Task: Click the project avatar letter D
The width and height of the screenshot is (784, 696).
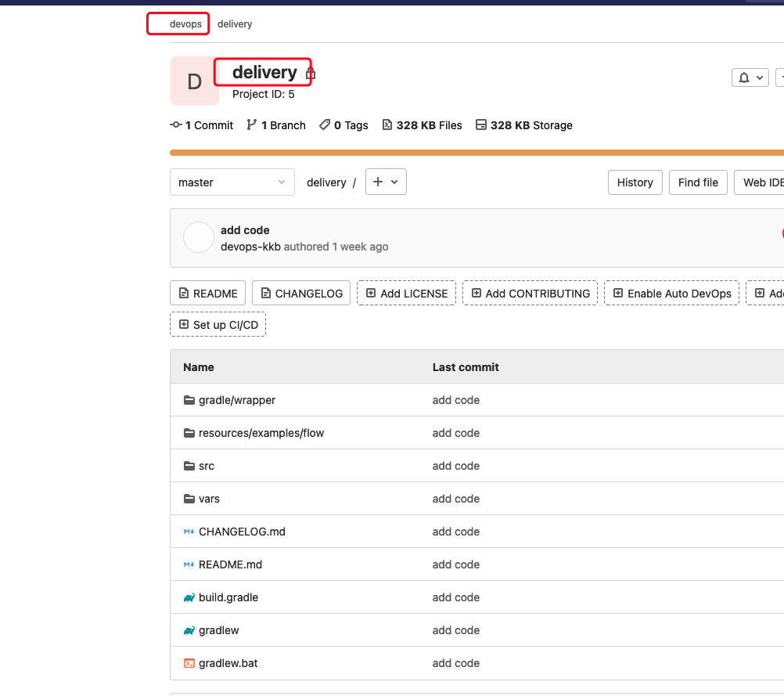Action: (x=195, y=81)
